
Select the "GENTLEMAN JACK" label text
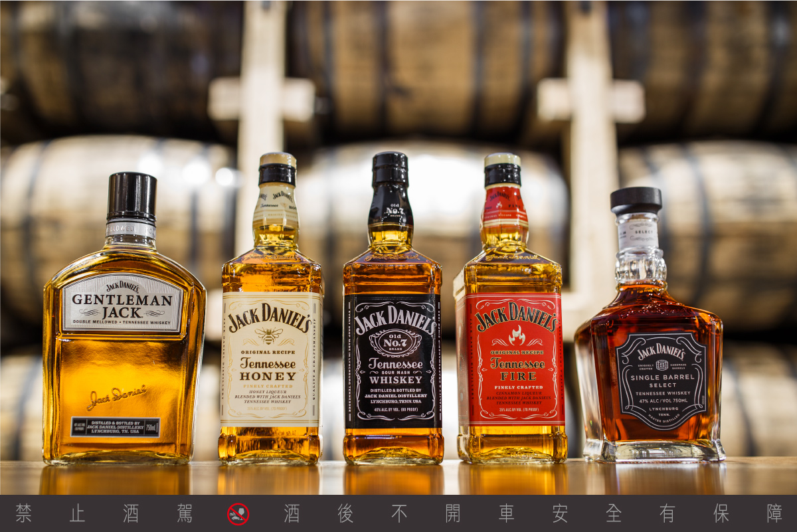pyautogui.click(x=122, y=306)
